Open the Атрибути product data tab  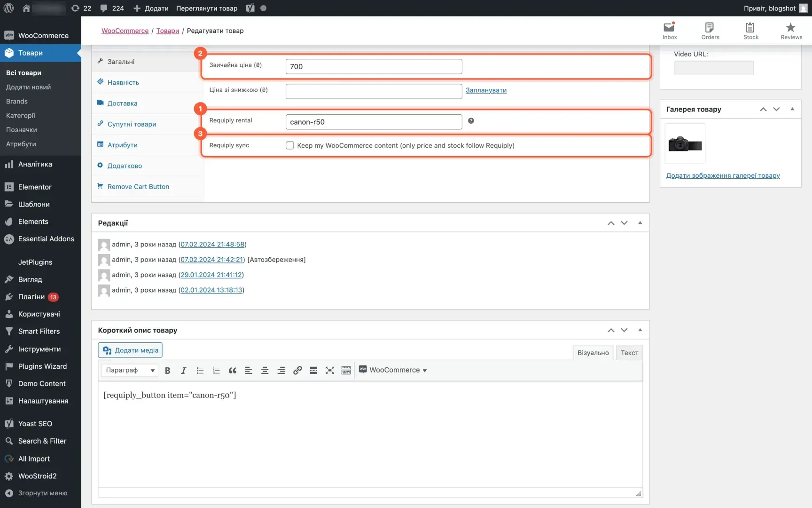(122, 145)
